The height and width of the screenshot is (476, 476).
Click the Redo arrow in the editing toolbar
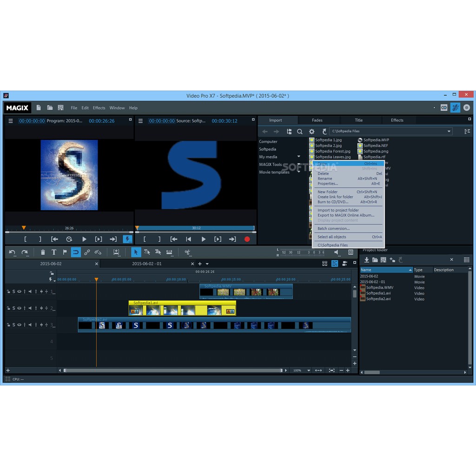tap(25, 252)
